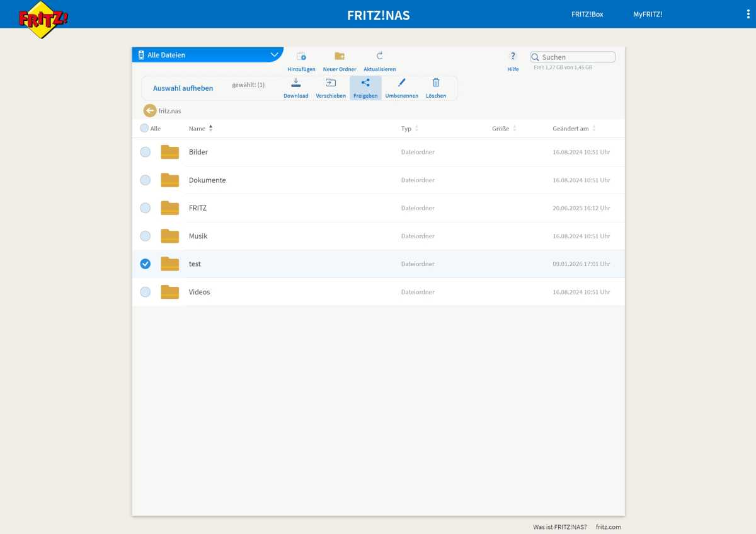
Task: Click the storage device icon beside Alle Dateien
Action: (141, 55)
